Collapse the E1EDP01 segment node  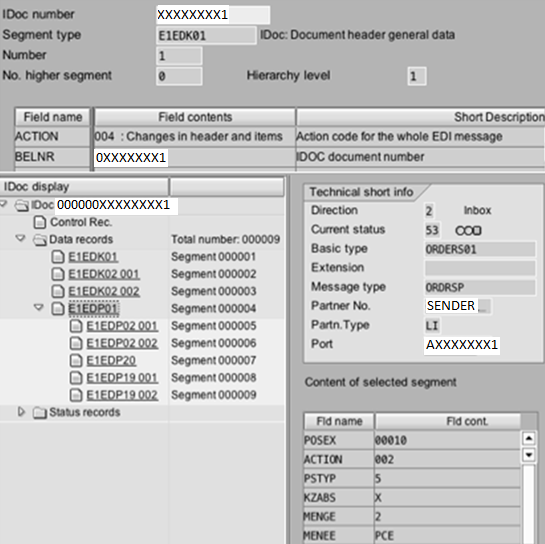click(39, 307)
